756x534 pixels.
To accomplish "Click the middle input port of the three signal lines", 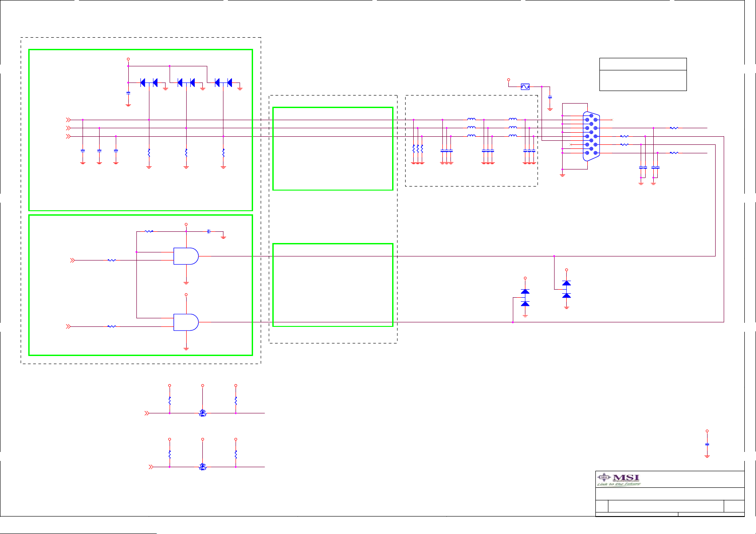I will click(x=68, y=128).
